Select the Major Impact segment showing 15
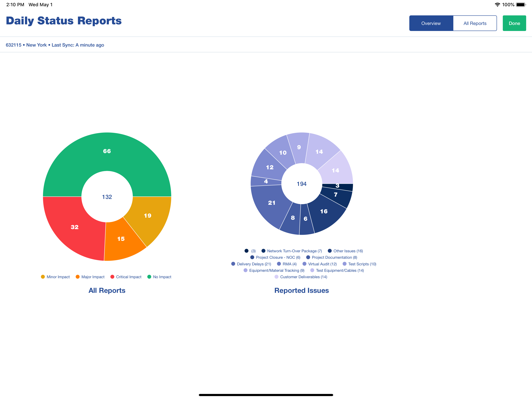 point(121,239)
